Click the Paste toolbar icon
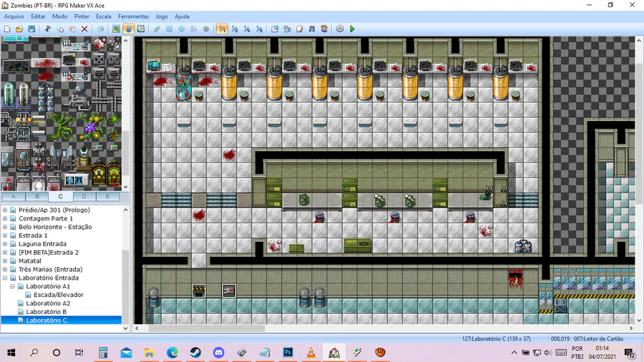Viewport: 644px width, 362px height. [x=72, y=29]
